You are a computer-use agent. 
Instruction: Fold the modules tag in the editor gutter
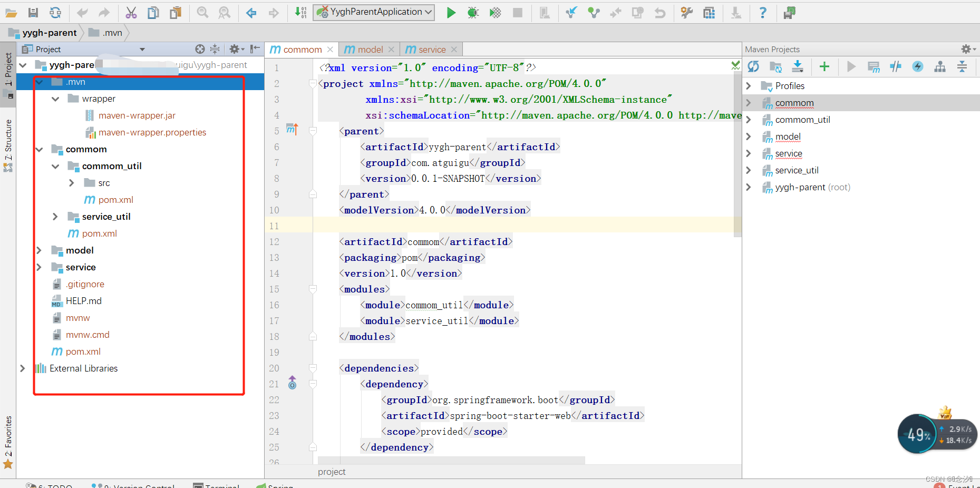(x=313, y=289)
